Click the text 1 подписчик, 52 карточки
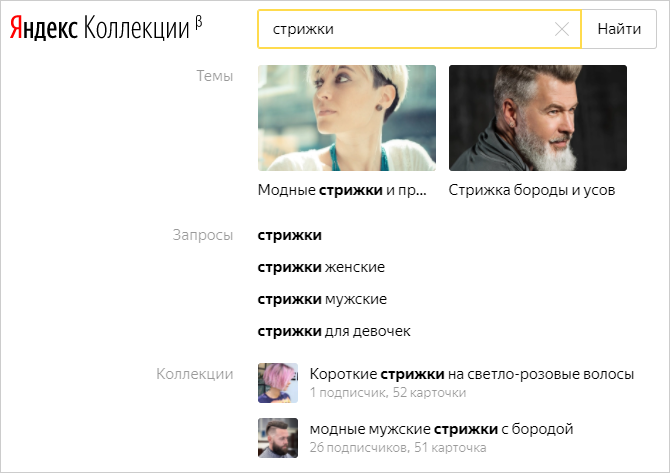This screenshot has height=473, width=670. tap(388, 393)
